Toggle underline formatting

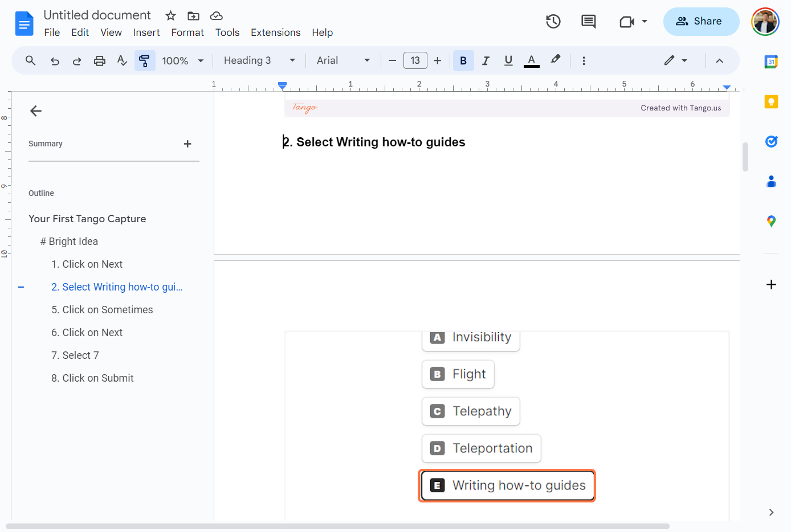[x=508, y=60]
